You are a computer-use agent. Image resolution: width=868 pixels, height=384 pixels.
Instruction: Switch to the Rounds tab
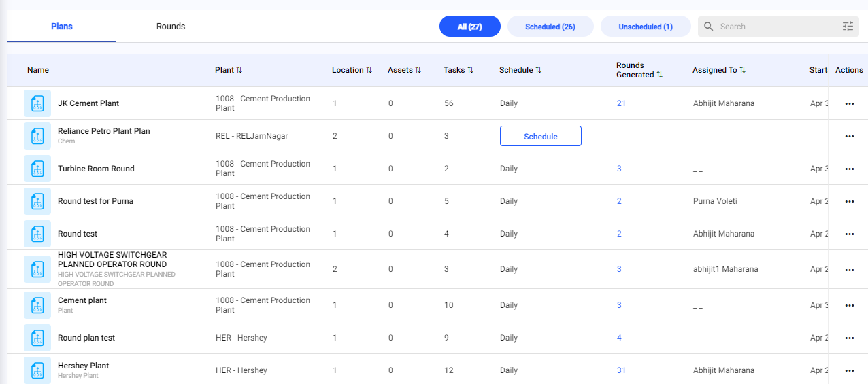(x=171, y=27)
